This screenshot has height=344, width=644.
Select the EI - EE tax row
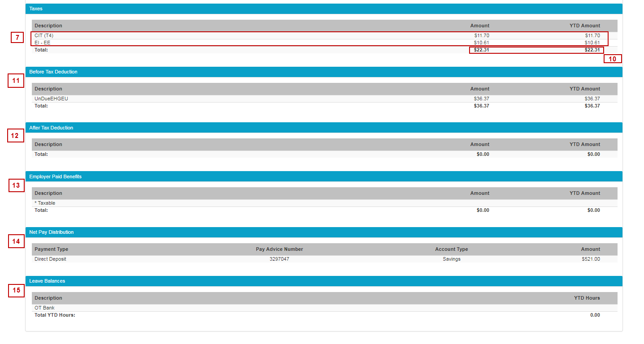pyautogui.click(x=43, y=43)
